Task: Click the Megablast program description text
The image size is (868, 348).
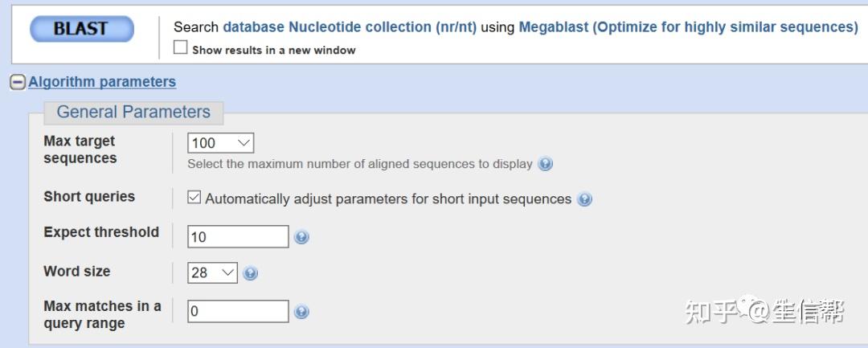Action: point(688,27)
